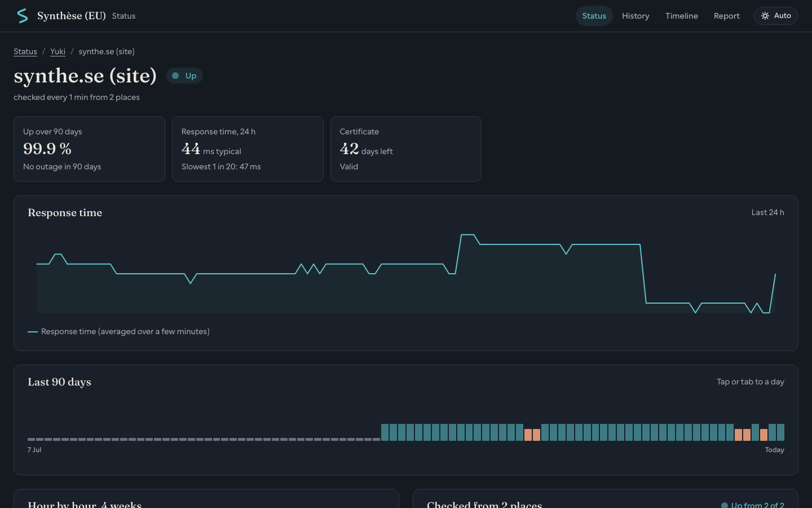Select the first day bar above 7 Jul
Viewport: 812px width, 508px height.
tap(32, 439)
